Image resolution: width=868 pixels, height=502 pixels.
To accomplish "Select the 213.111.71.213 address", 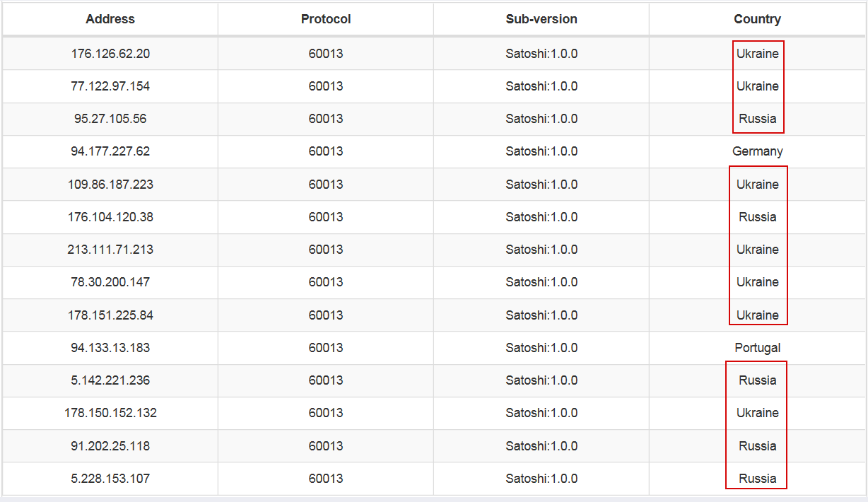I will point(110,250).
